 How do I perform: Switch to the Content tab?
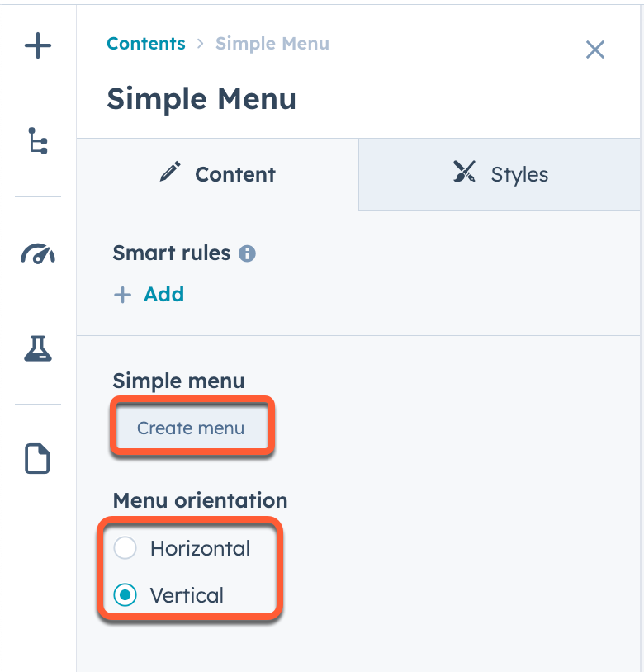pyautogui.click(x=216, y=174)
